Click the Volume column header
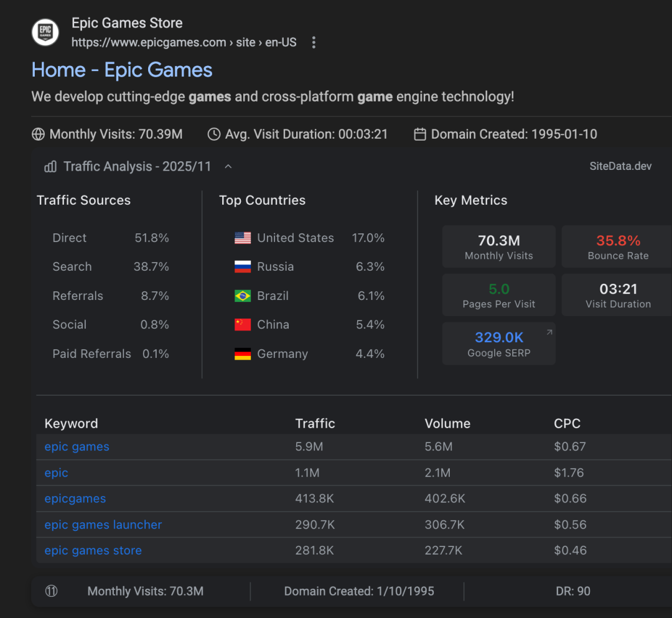 tap(447, 423)
